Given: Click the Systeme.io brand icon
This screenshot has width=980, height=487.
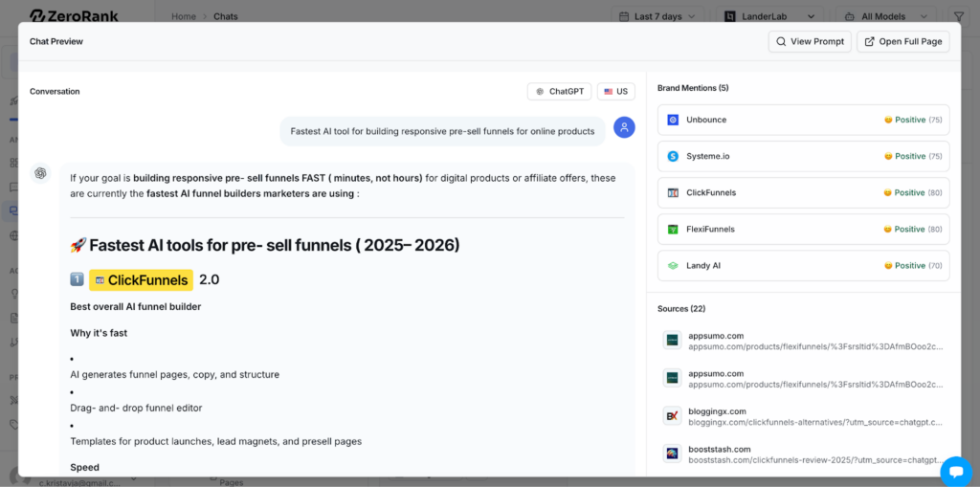Looking at the screenshot, I should [x=673, y=156].
